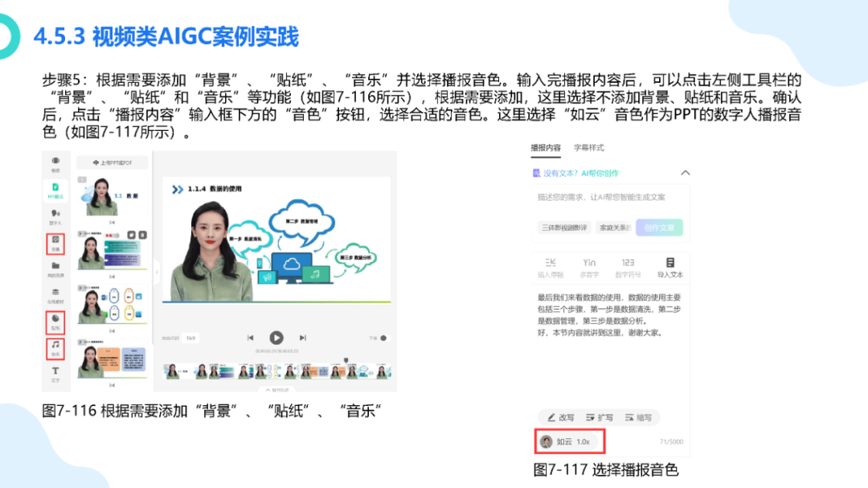This screenshot has width=868, height=488.
Task: Open 我的资源 folder icon in sidebar
Action: tap(55, 269)
